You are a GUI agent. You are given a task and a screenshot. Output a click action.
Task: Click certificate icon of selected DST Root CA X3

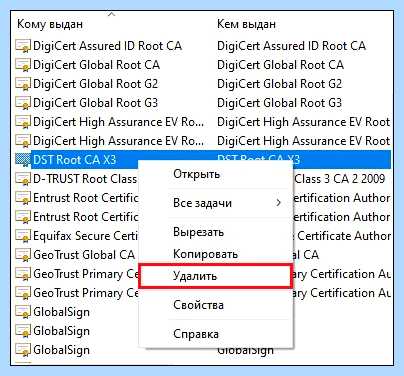(23, 160)
